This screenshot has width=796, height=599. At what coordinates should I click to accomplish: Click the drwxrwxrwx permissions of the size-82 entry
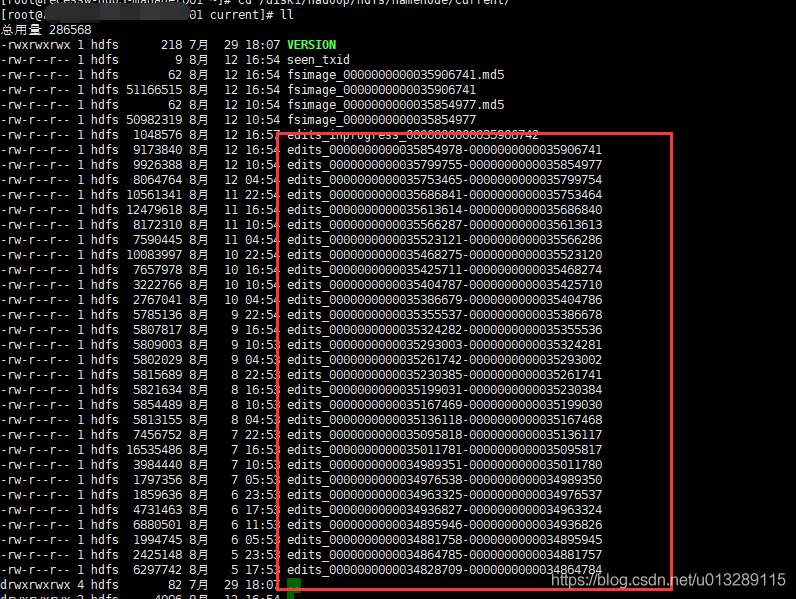click(x=35, y=585)
